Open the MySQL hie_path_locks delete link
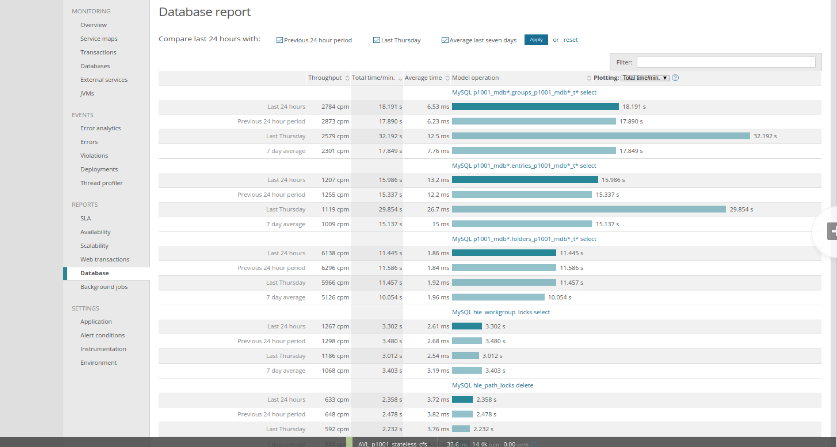This screenshot has width=837, height=447. point(497,384)
